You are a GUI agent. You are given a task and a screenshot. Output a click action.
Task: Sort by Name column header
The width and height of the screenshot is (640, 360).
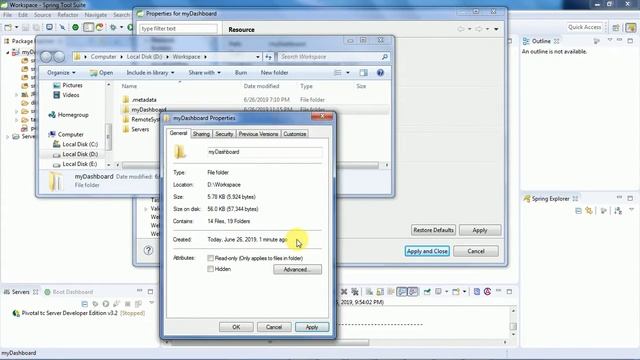coord(129,86)
